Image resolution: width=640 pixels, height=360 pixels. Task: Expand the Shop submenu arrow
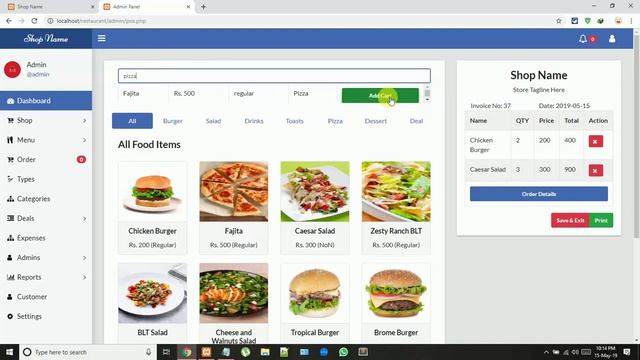point(84,120)
